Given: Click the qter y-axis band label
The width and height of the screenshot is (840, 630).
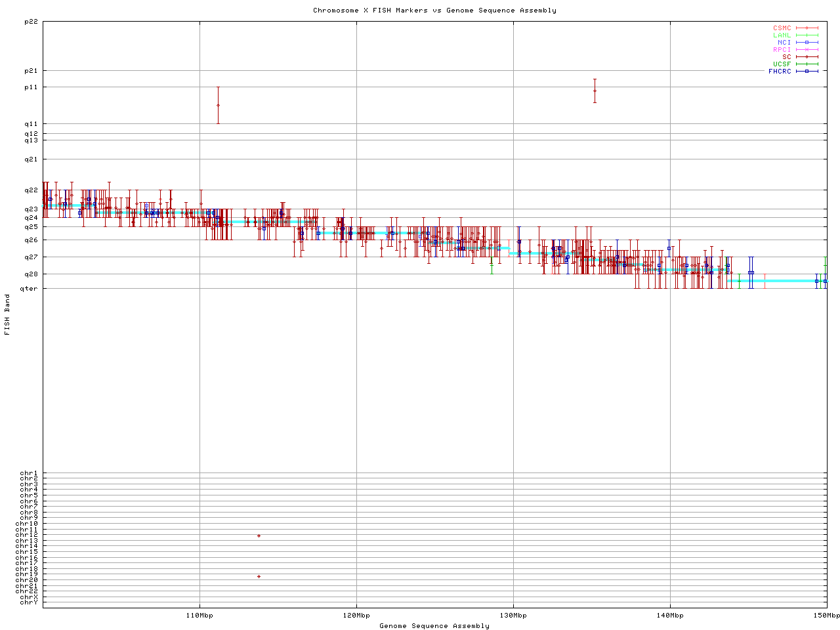Looking at the screenshot, I should pos(29,289).
